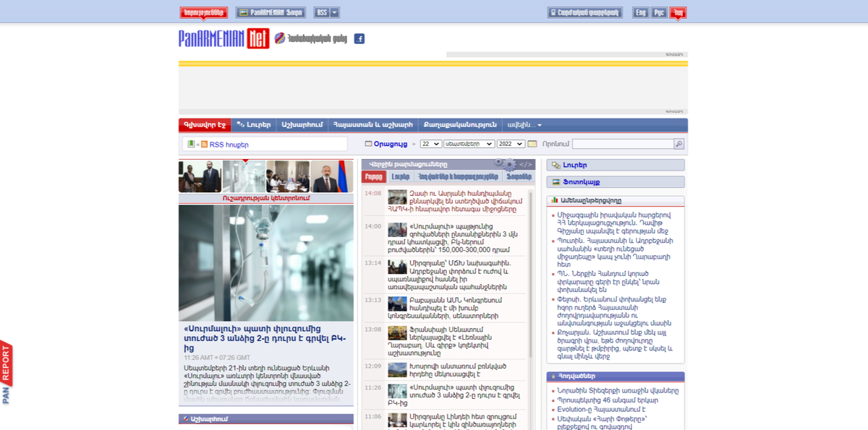The image size is (868, 430).
Task: Switch to Բոլորը tab in latest updates
Action: 373,176
